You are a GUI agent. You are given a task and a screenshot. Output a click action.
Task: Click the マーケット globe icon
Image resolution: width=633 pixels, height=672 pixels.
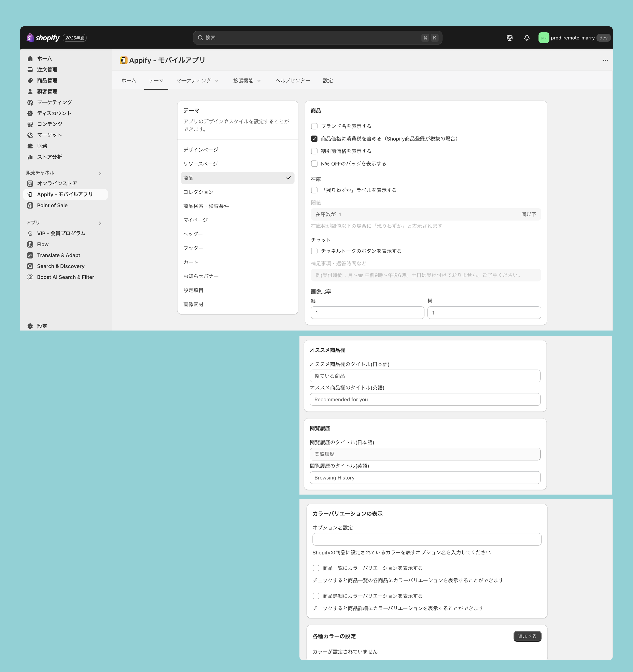[30, 135]
